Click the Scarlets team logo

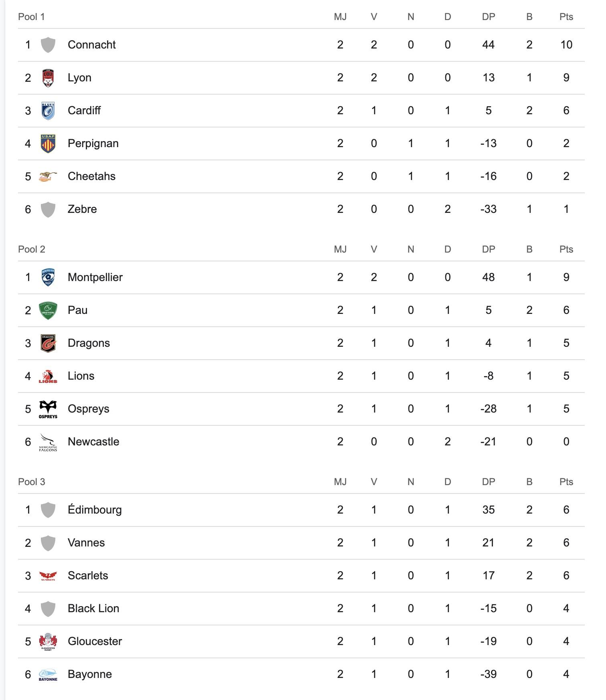pyautogui.click(x=48, y=576)
